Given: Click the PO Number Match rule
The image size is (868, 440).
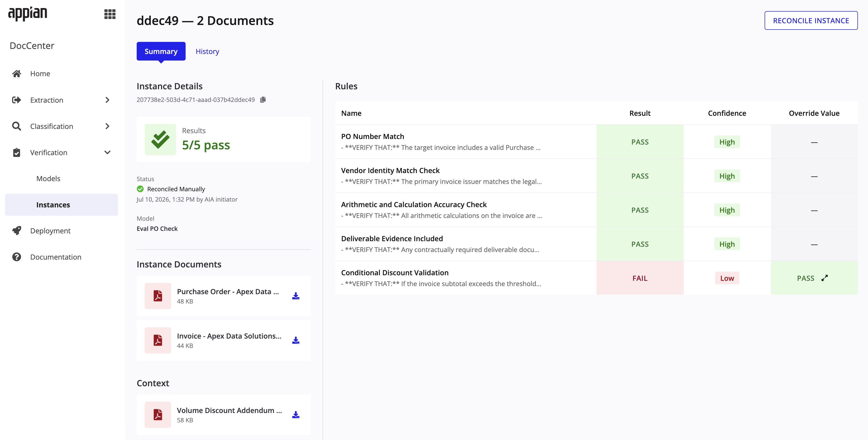Looking at the screenshot, I should pos(373,136).
